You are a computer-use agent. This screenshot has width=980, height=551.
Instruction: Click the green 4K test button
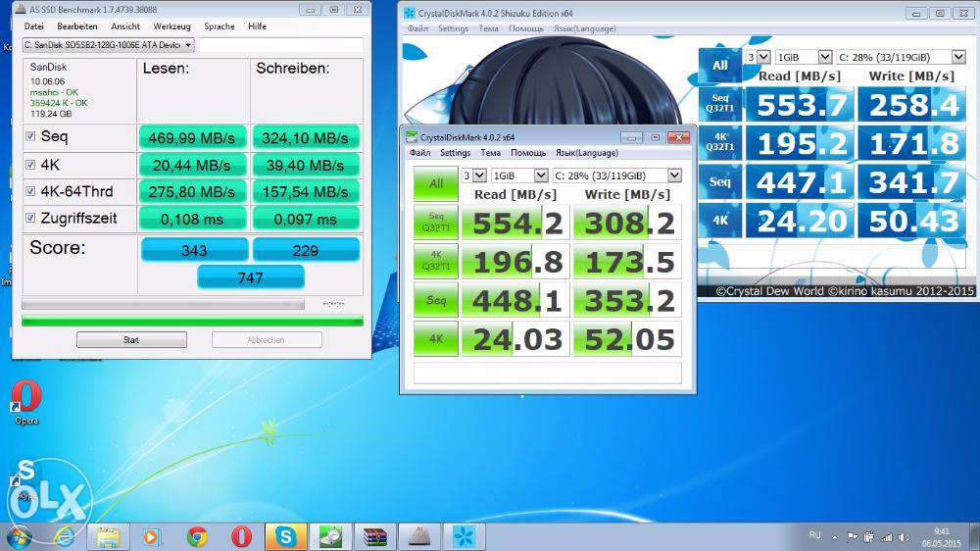pos(436,338)
